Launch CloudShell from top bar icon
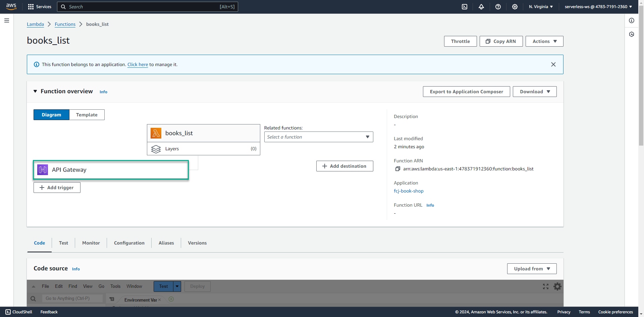 tap(465, 7)
